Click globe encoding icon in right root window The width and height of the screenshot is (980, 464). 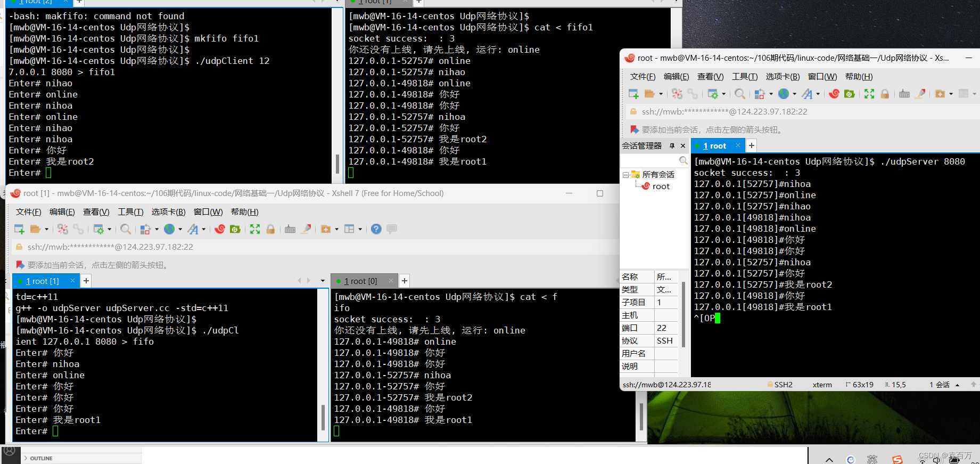pos(784,94)
